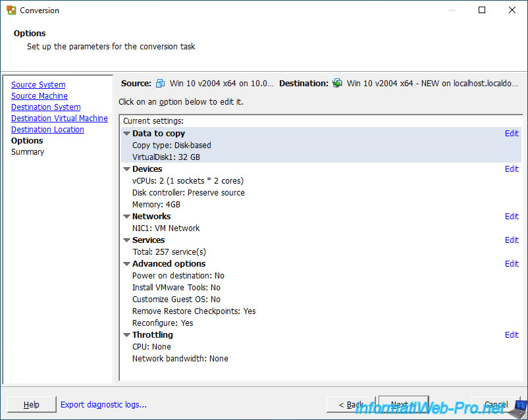The height and width of the screenshot is (420, 528).
Task: Open Edit link for Devices
Action: click(512, 169)
